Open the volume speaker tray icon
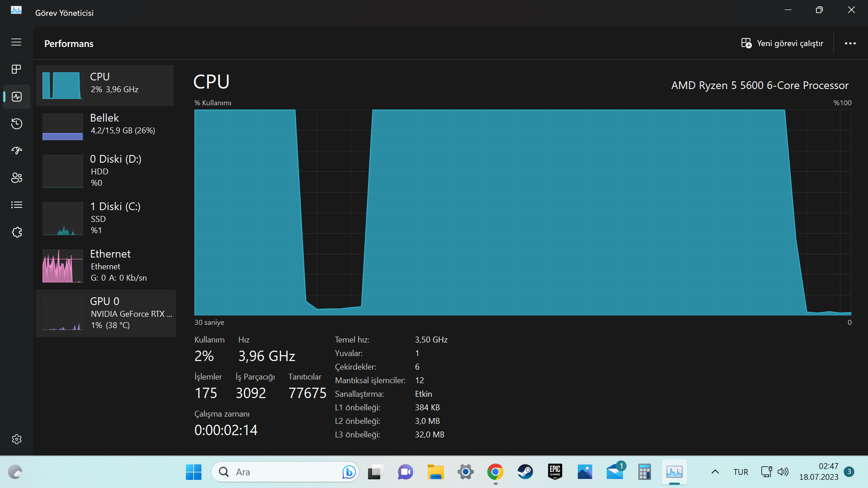This screenshot has height=488, width=868. (783, 472)
